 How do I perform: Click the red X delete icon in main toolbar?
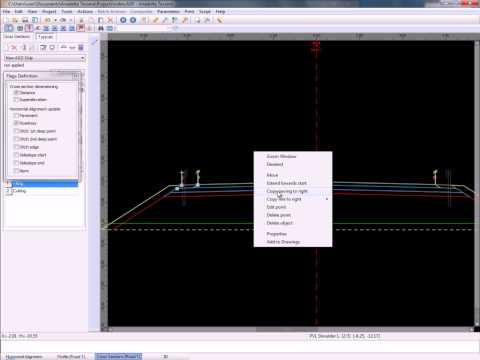(x=110, y=20)
